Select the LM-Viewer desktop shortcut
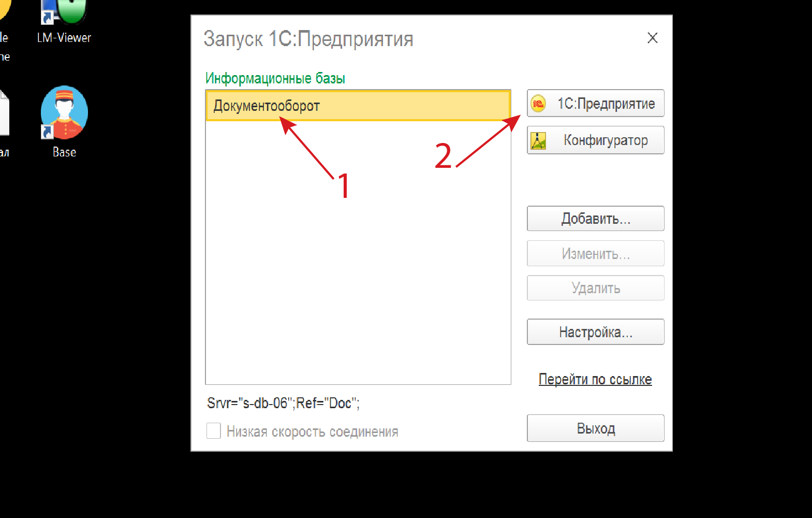Image resolution: width=812 pixels, height=518 pixels. (x=64, y=21)
